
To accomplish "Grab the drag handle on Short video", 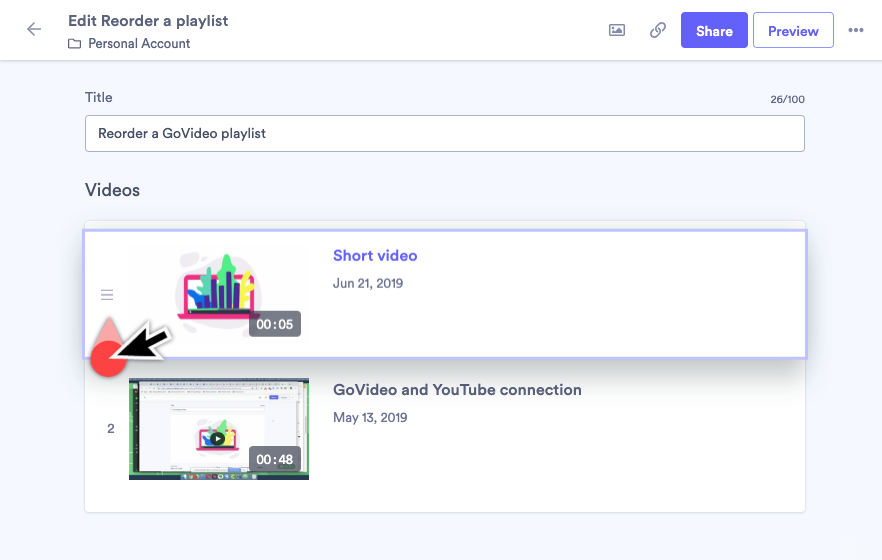I will tap(107, 295).
